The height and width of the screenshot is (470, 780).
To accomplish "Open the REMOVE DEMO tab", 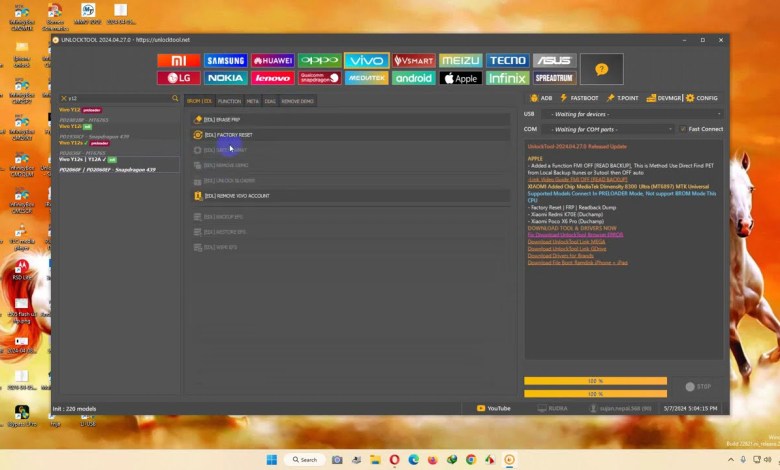I will coord(297,101).
